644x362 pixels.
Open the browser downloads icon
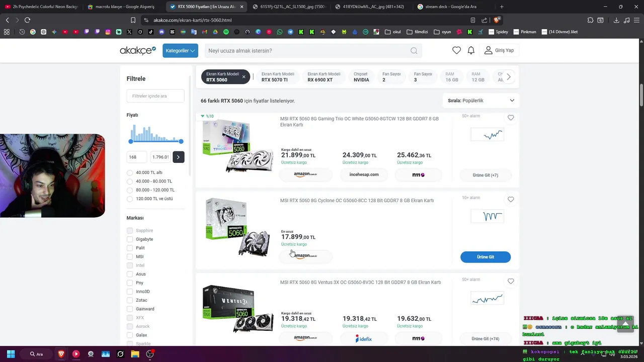(616, 20)
